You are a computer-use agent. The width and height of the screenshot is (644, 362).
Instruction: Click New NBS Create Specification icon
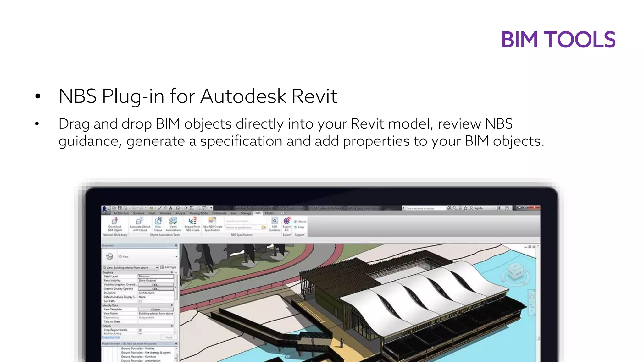pyautogui.click(x=212, y=221)
